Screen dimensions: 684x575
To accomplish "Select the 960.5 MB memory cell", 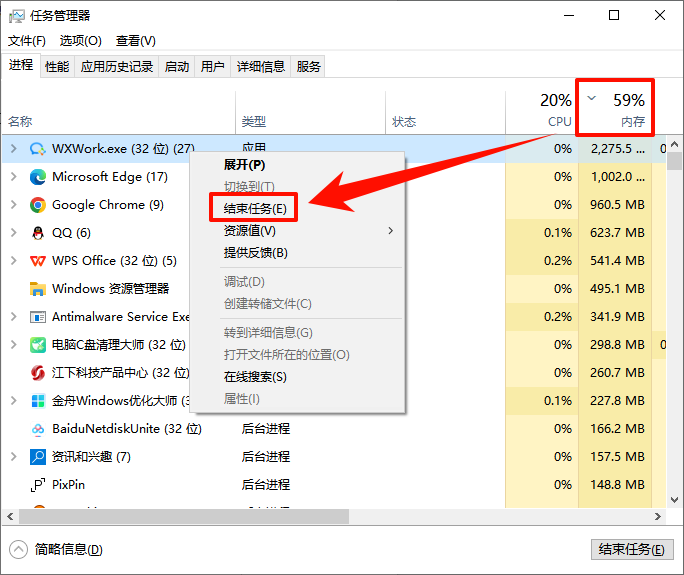I will 617,205.
